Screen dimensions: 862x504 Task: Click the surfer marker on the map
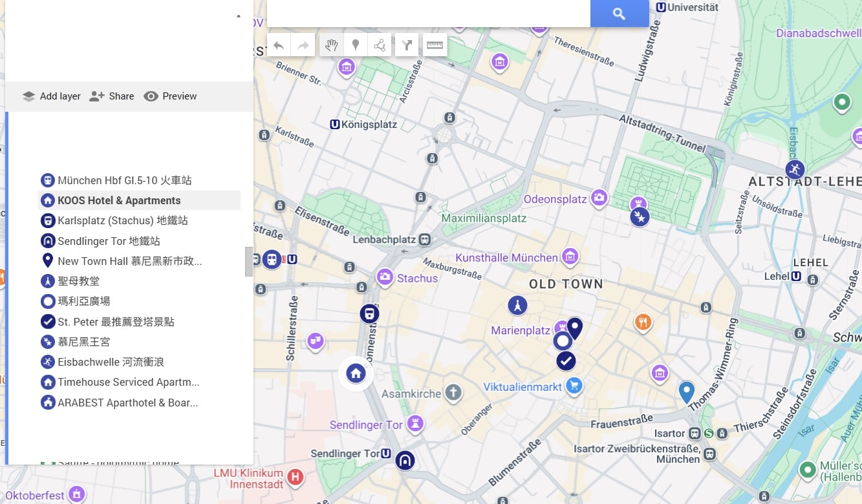click(795, 170)
